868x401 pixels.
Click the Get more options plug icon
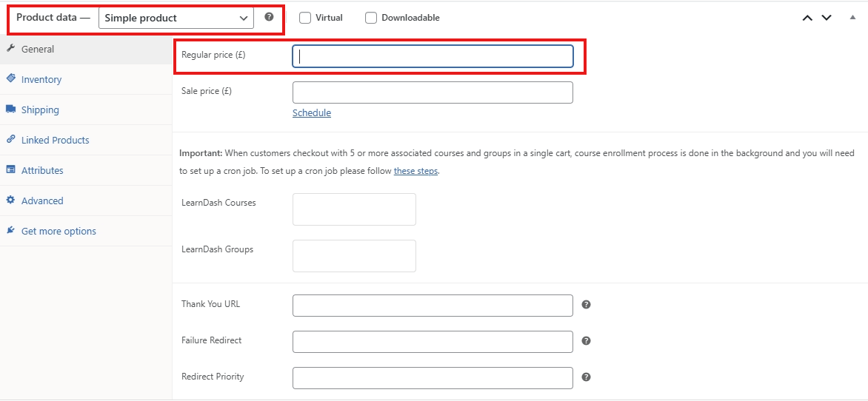click(10, 230)
